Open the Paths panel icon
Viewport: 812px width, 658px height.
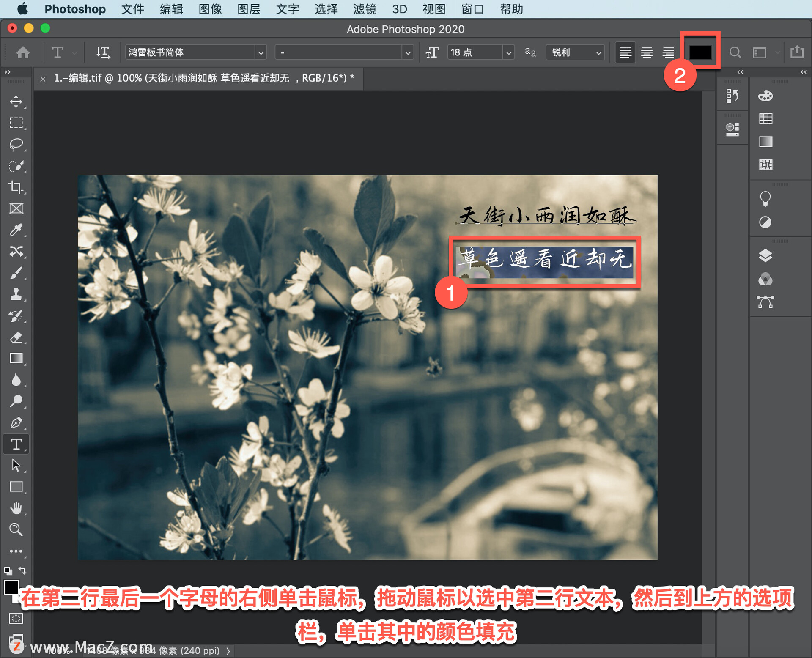click(x=765, y=302)
